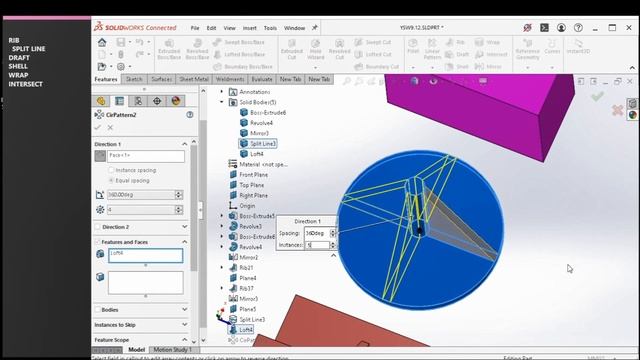640x360 pixels.
Task: Click the Revolved Boss/Base tool
Action: (x=197, y=49)
